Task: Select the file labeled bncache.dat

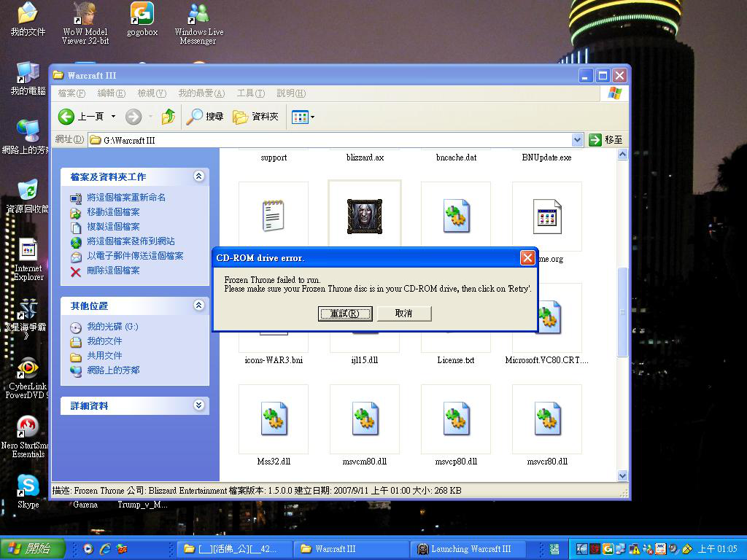Action: 457,157
